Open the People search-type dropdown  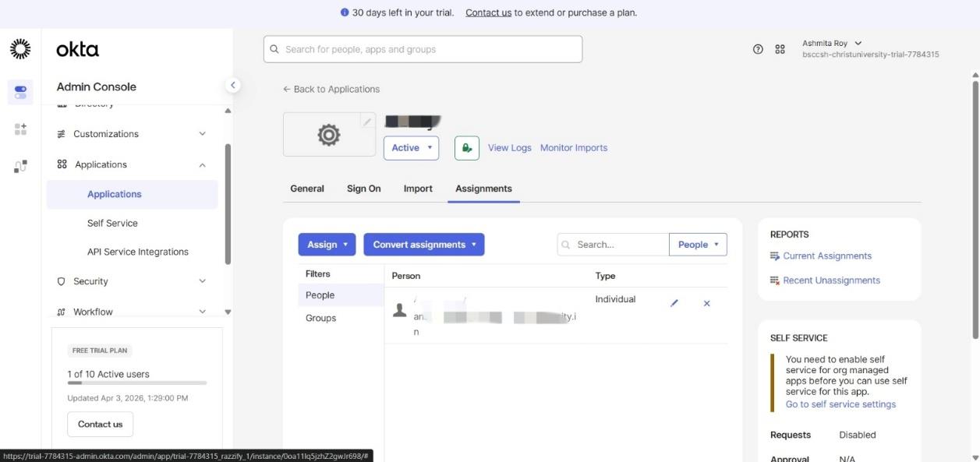point(698,245)
